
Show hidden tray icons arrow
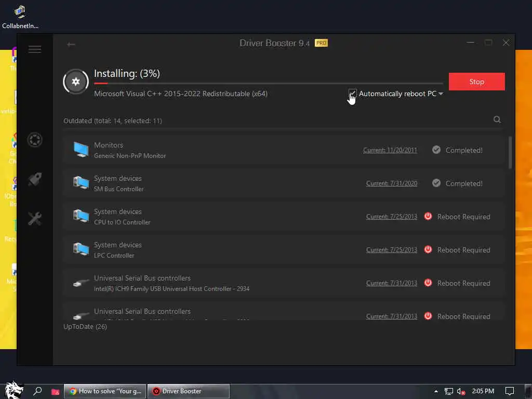click(436, 391)
